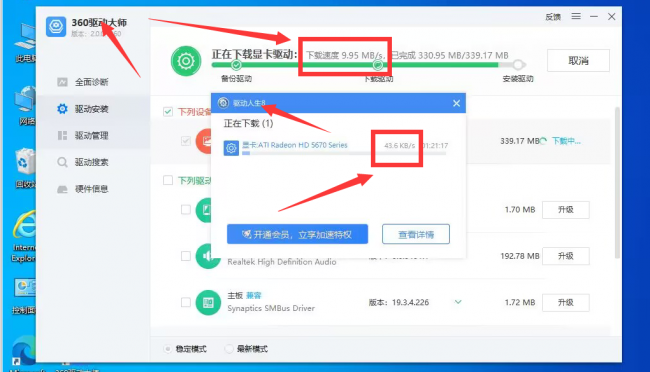Click the orange graphics card device icon
This screenshot has width=650, height=372.
[x=204, y=141]
